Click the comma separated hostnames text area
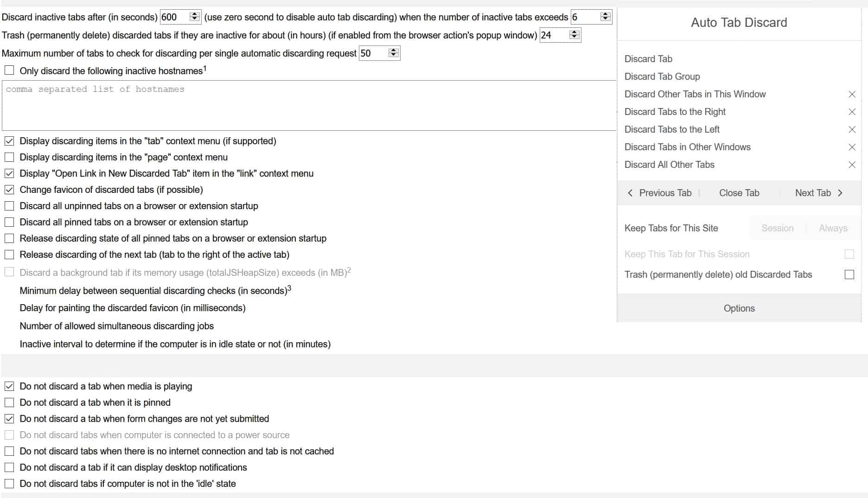 pyautogui.click(x=309, y=105)
